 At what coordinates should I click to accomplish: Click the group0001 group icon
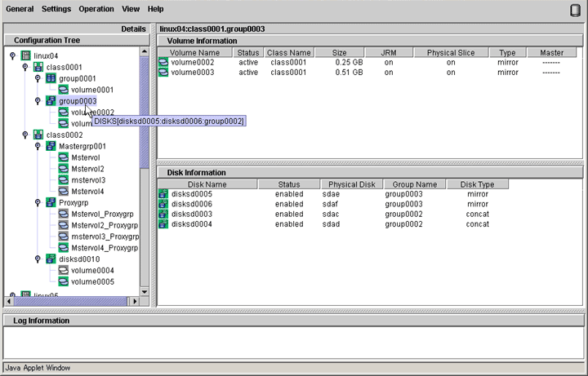pos(51,78)
